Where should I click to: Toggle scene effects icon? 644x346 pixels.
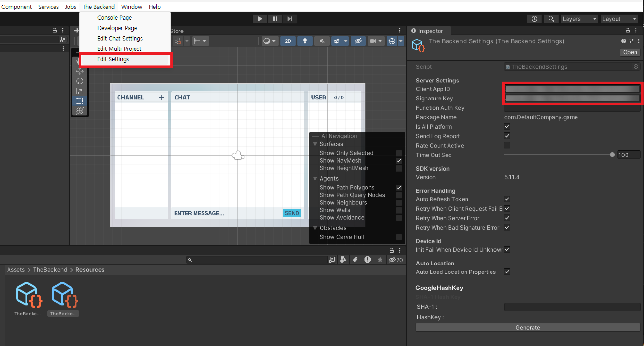(337, 41)
